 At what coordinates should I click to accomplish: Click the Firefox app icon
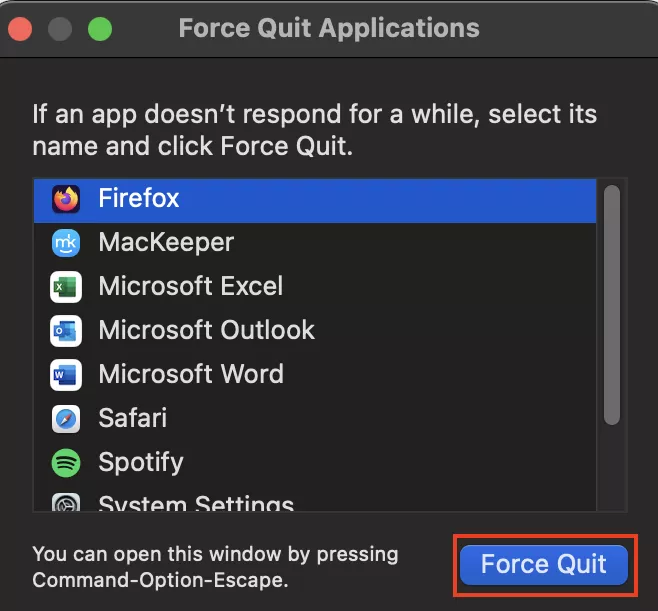(66, 199)
